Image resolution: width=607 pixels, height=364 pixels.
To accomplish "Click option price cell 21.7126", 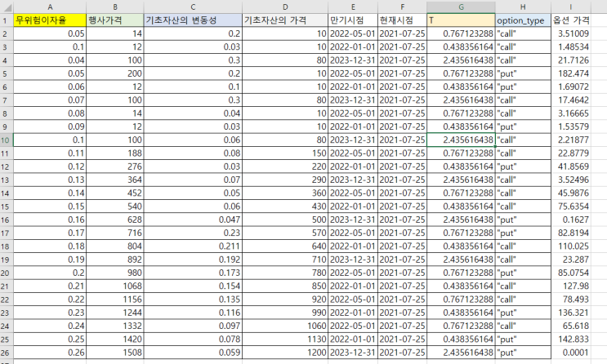I will coord(570,60).
